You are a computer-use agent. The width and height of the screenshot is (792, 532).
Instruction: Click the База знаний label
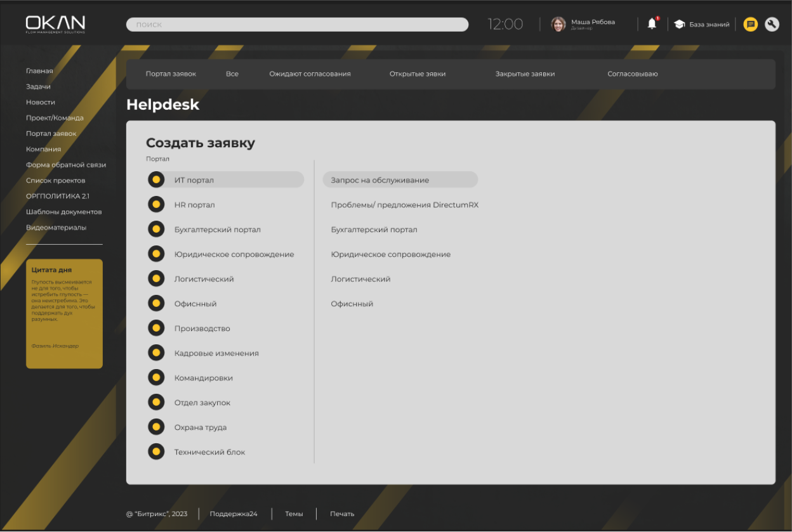pyautogui.click(x=709, y=25)
